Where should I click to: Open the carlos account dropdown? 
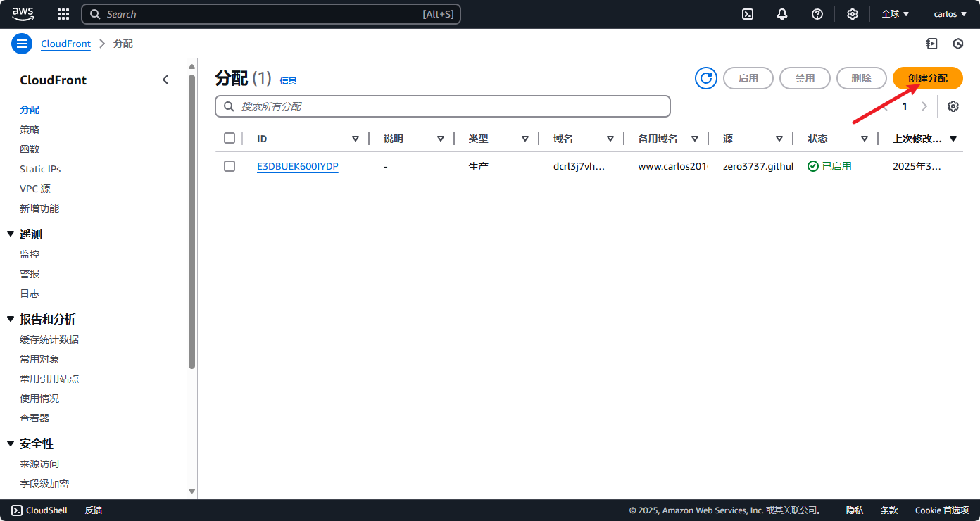click(950, 14)
